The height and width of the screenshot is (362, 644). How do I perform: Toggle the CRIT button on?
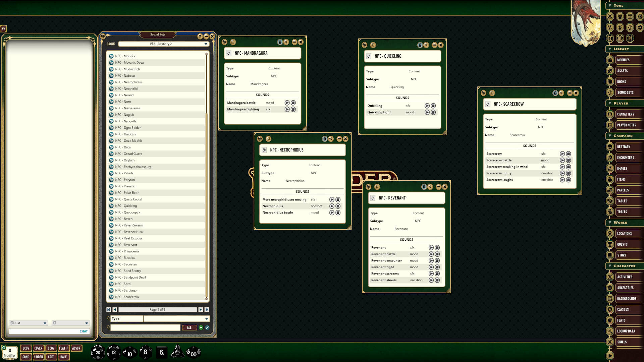(51, 357)
